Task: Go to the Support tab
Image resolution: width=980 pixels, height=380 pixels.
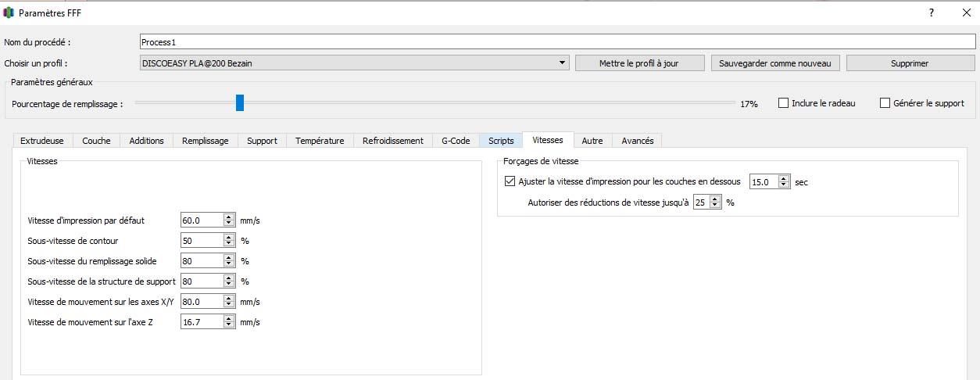Action: click(x=262, y=141)
